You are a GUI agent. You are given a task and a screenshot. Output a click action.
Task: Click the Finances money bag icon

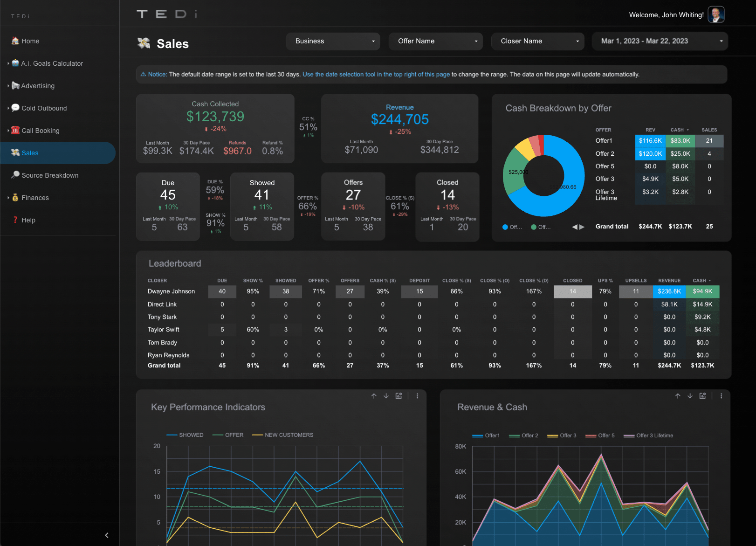(15, 197)
